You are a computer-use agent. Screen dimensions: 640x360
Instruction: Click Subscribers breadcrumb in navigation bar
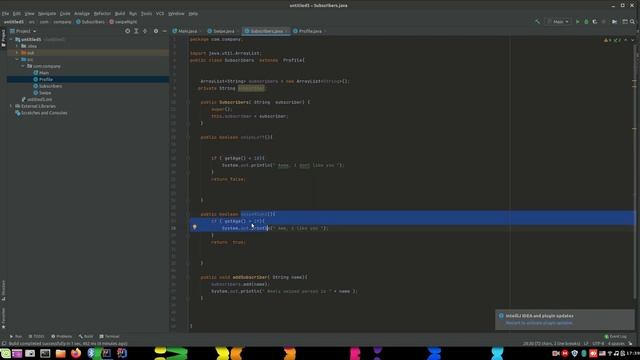coord(90,22)
